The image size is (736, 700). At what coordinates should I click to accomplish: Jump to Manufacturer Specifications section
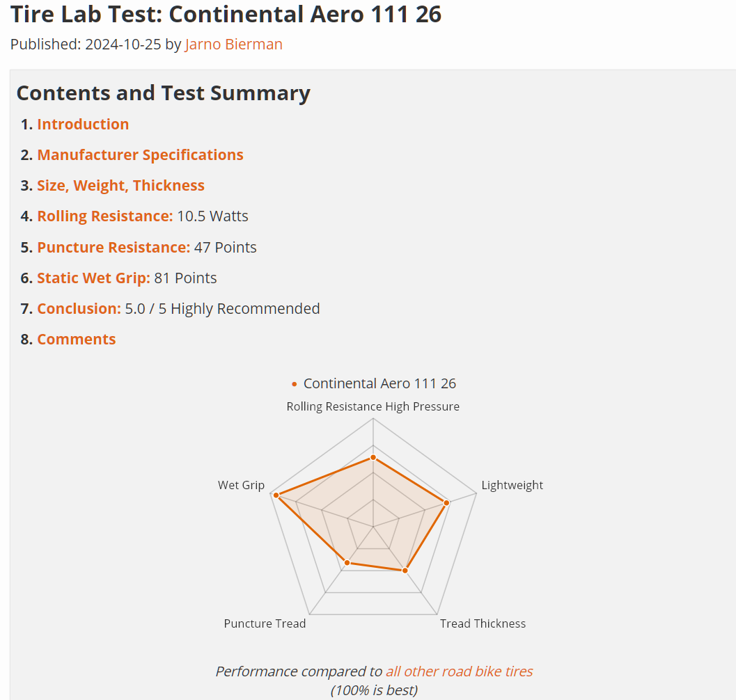pyautogui.click(x=140, y=155)
